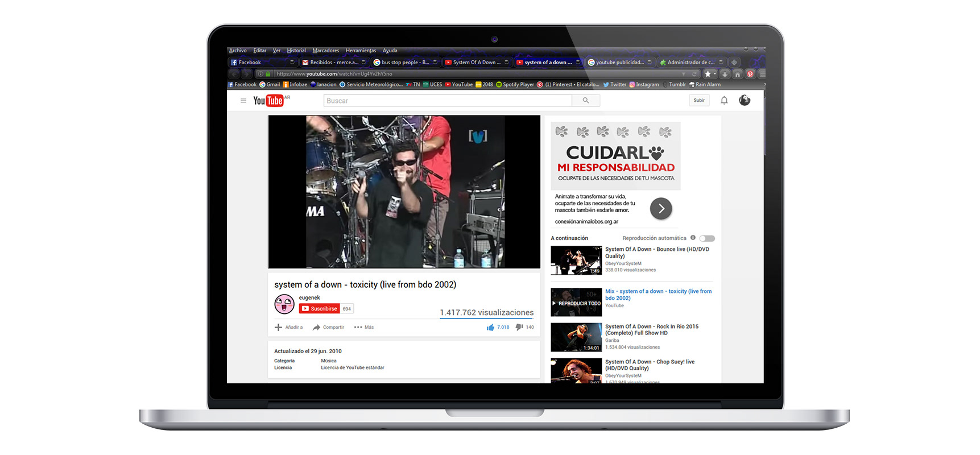Screen dimensions: 980x455
Task: Open eugenek channel avatar
Action: 284,304
